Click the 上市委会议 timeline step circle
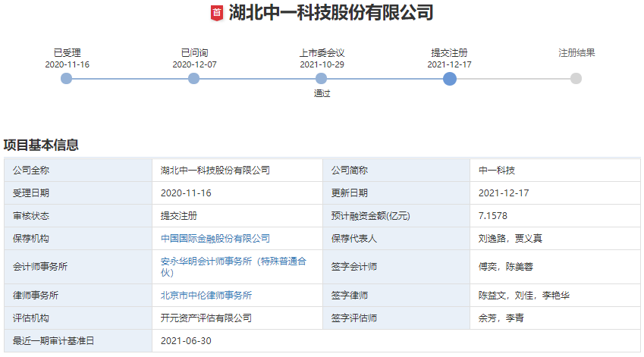 322,79
